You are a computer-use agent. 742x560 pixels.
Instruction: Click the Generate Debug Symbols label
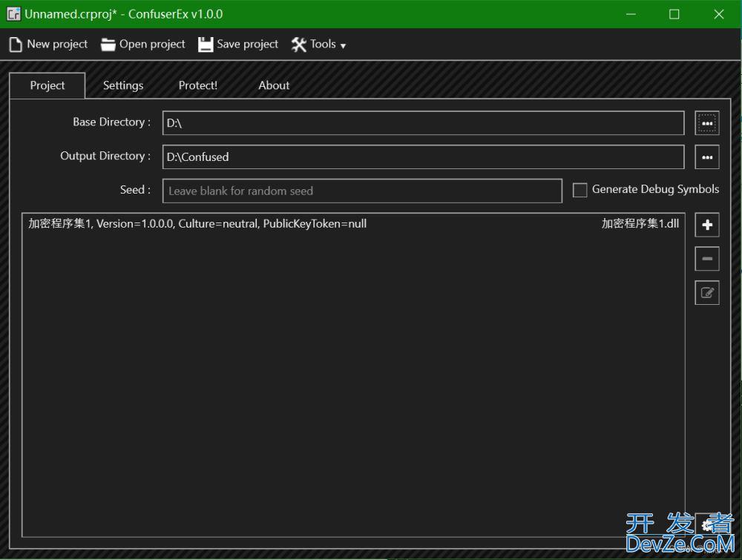point(655,189)
